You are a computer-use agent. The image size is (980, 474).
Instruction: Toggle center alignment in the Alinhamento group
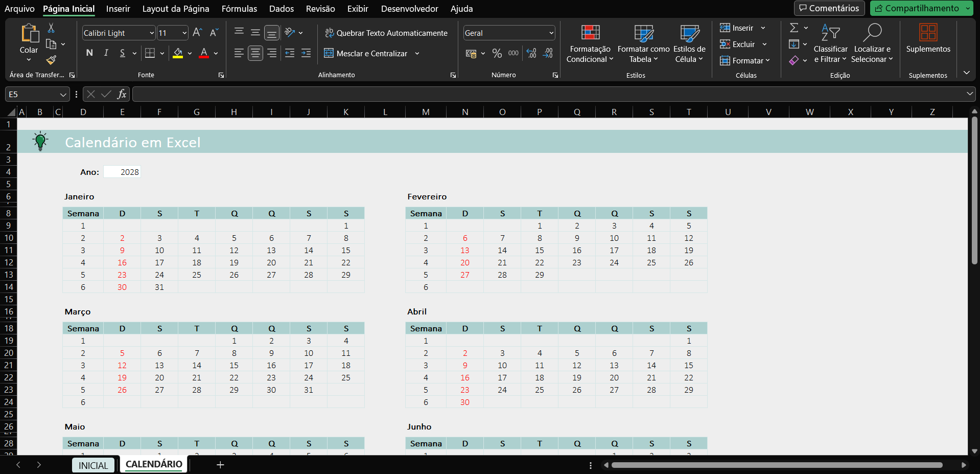[255, 53]
